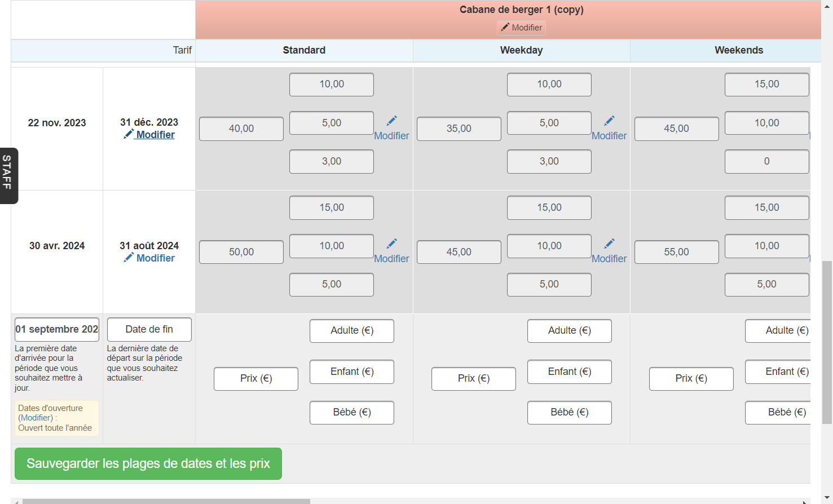This screenshot has width=833, height=504.
Task: Focus Weekends Prix (€) field in new row
Action: [691, 379]
